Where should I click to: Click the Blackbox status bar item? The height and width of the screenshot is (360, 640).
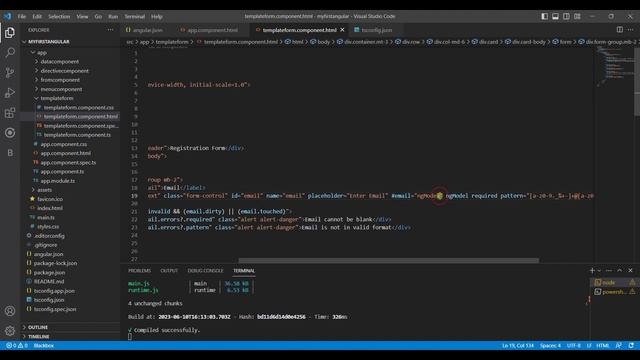[44, 346]
